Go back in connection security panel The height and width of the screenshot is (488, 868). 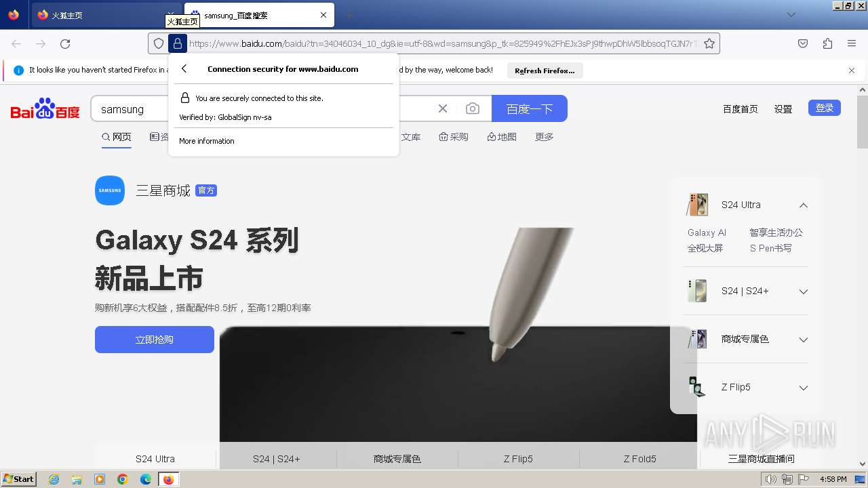tap(184, 68)
